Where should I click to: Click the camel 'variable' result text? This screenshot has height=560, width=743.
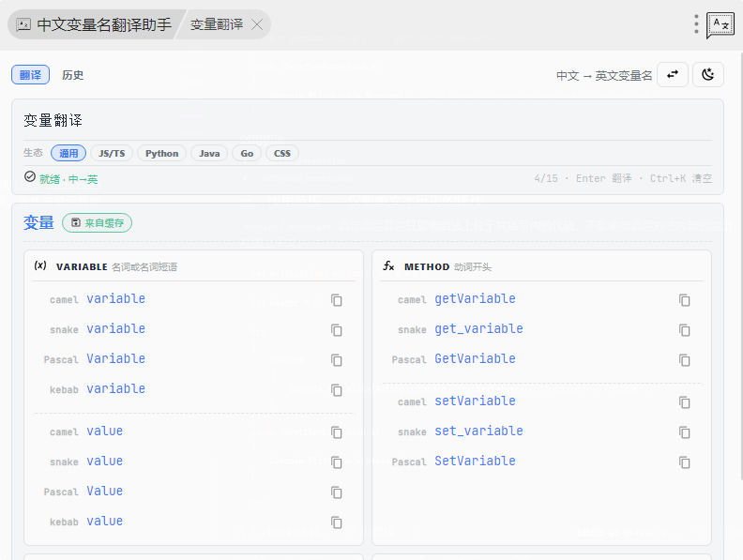click(115, 299)
